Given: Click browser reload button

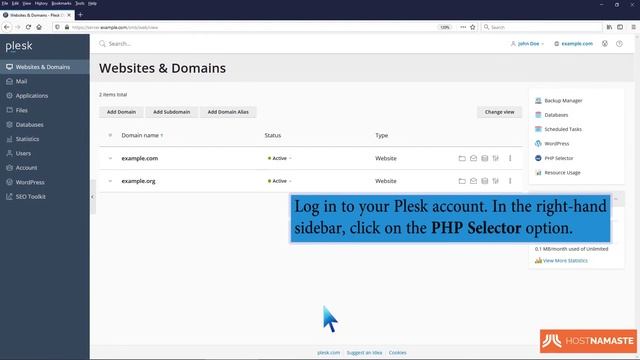Looking at the screenshot, I should click(28, 27).
